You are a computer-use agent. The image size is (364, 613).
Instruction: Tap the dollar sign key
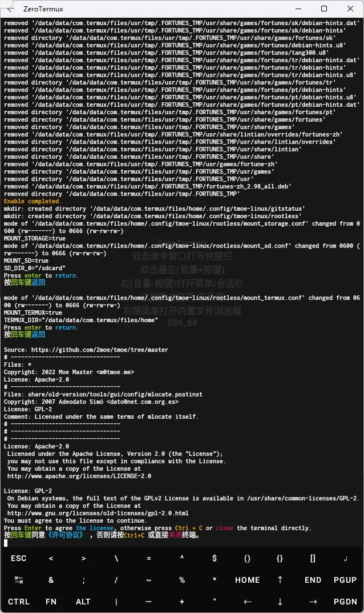point(215,558)
